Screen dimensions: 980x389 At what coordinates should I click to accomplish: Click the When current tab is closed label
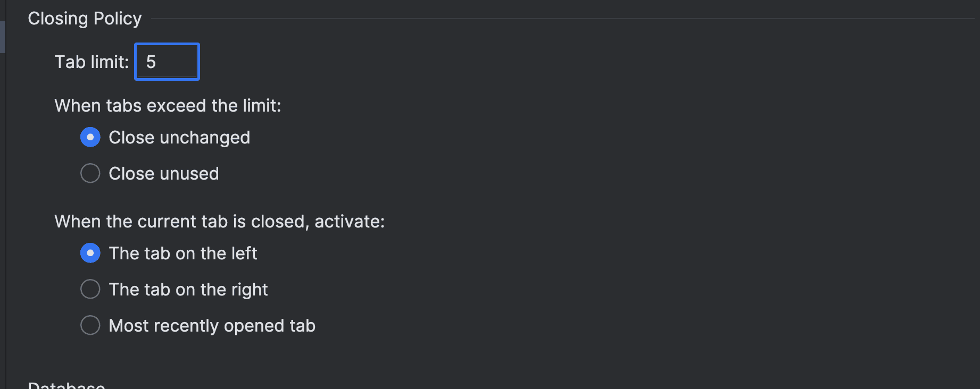[x=219, y=222]
